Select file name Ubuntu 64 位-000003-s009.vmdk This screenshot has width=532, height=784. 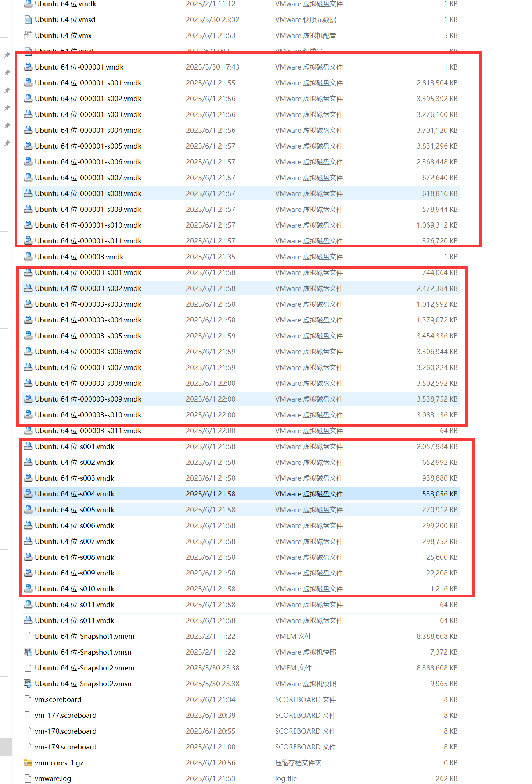[x=88, y=399]
